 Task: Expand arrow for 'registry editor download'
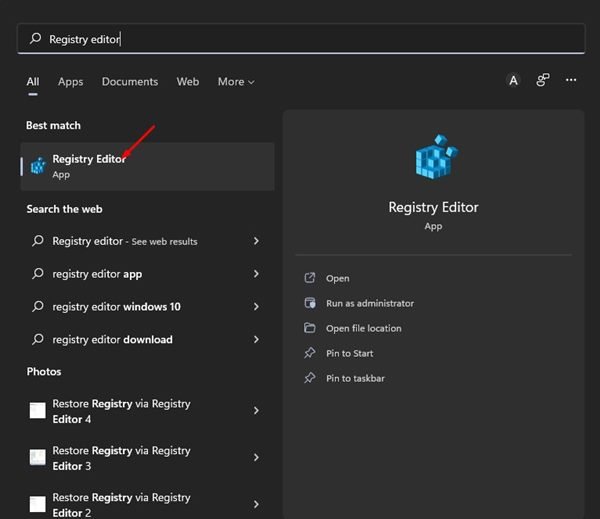(x=256, y=339)
